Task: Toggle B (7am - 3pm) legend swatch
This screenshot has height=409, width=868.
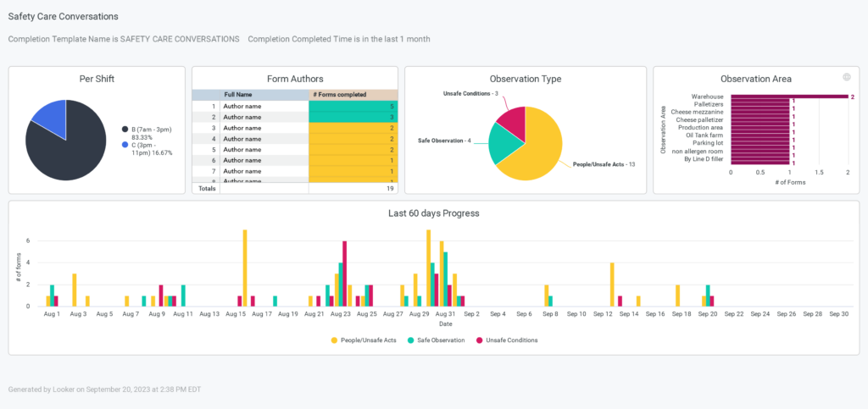Action: coord(125,129)
